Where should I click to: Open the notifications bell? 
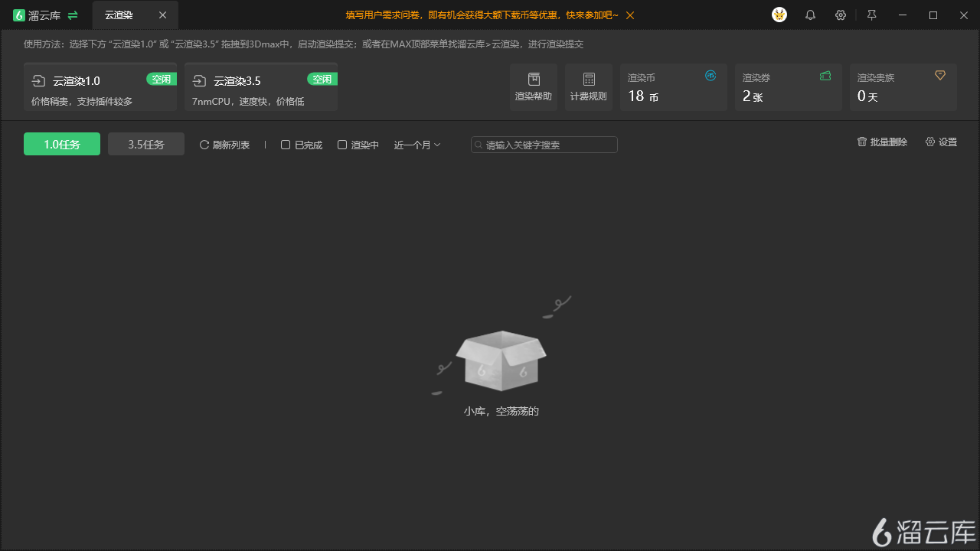tap(810, 15)
